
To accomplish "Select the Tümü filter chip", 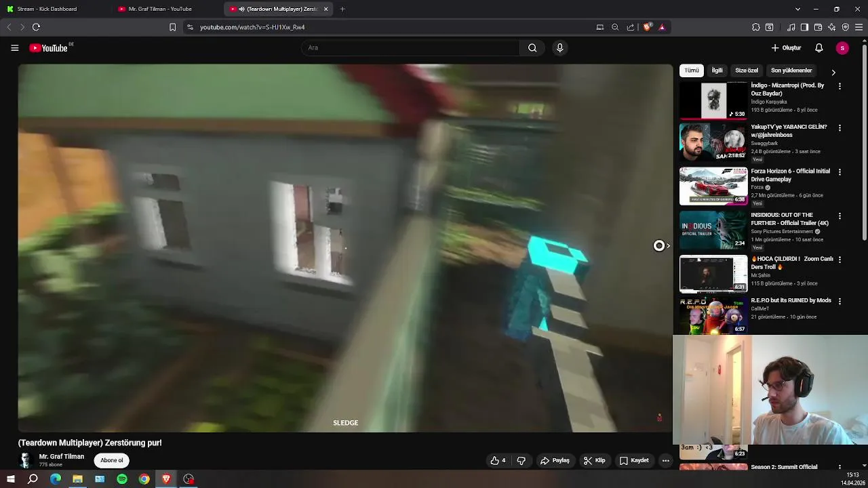I will click(x=691, y=70).
